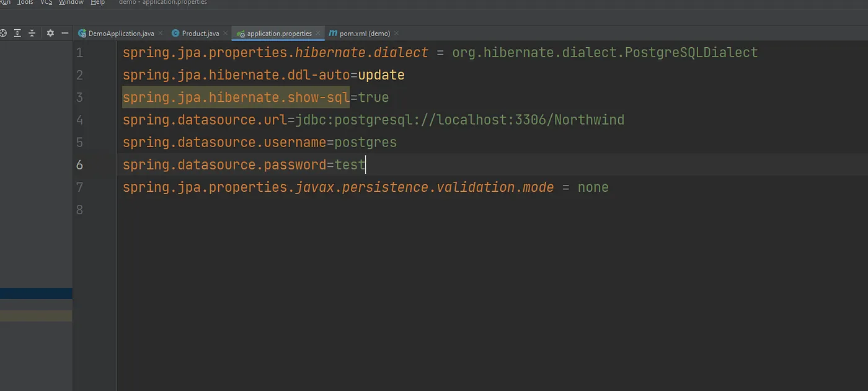Screen dimensions: 868x391
Task: Click the expand all icon in project panel
Action: point(17,33)
